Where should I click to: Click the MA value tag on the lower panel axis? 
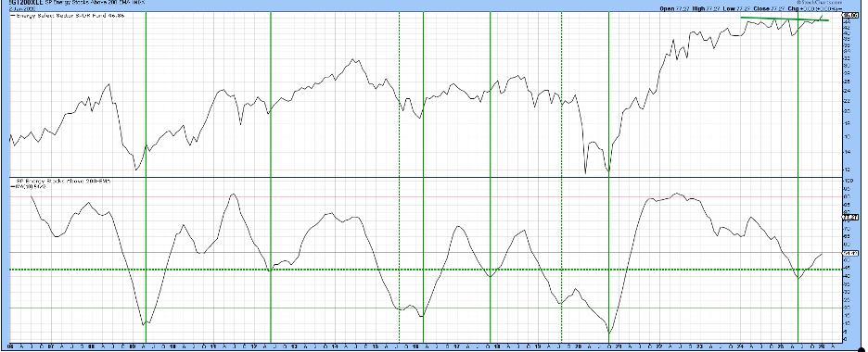(x=849, y=253)
